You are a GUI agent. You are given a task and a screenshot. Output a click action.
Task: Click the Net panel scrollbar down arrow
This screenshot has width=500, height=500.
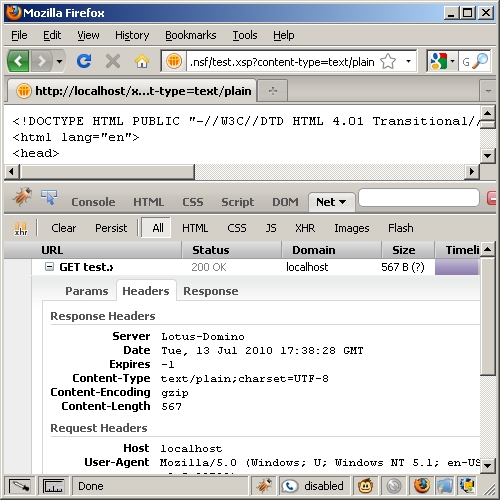pyautogui.click(x=488, y=465)
